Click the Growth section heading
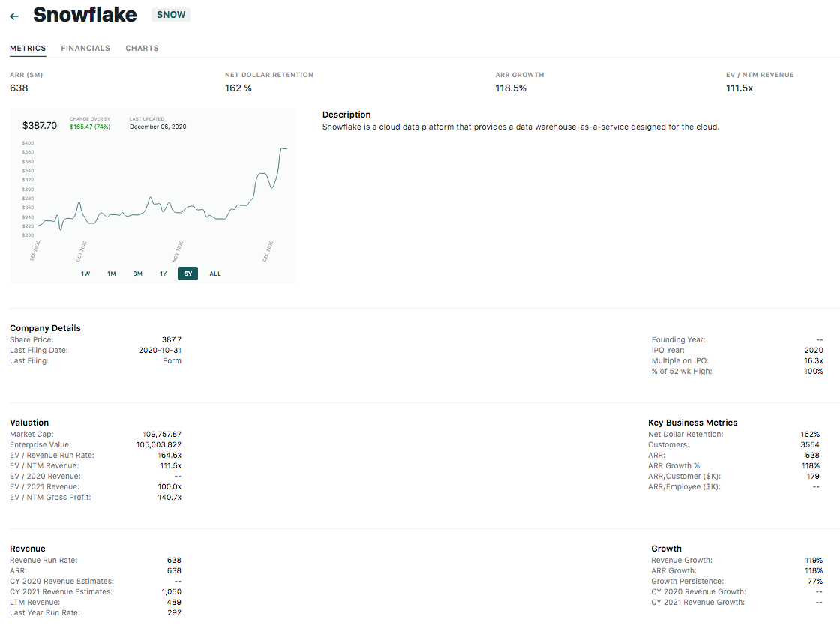Viewport: 840px width, 628px height. click(667, 549)
